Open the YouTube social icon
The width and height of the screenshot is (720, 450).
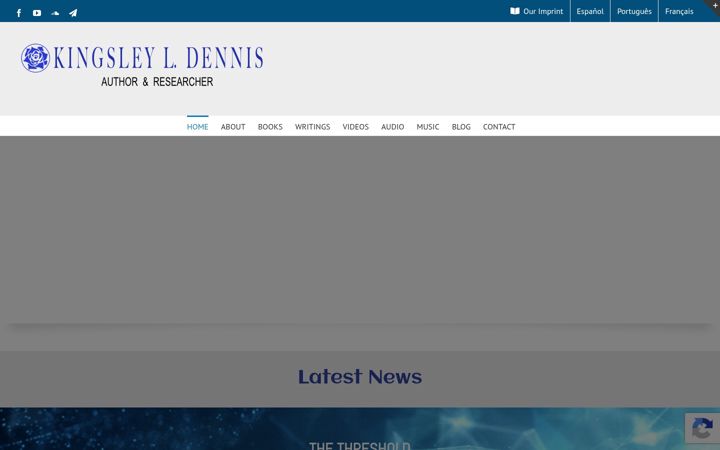[x=37, y=13]
